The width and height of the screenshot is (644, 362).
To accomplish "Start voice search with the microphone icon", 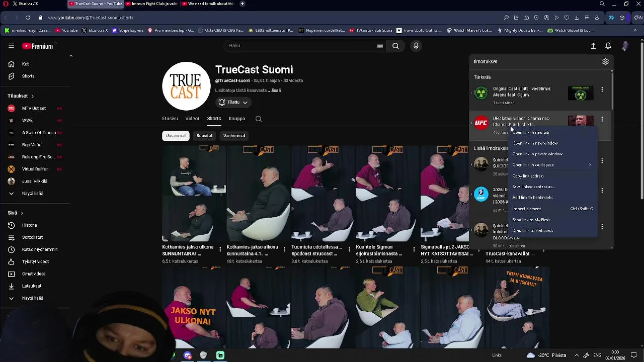I will (x=416, y=46).
